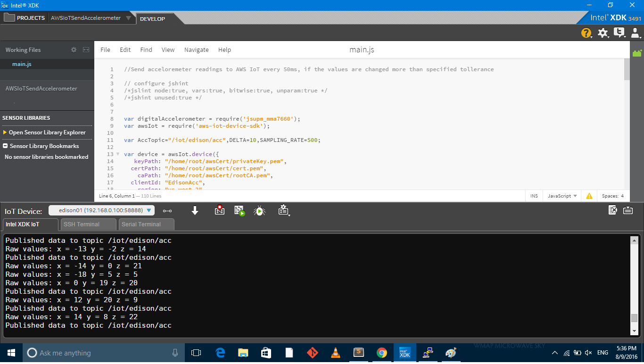This screenshot has height=364, width=644.
Task: Open Windows Start menu
Action: 11,353
